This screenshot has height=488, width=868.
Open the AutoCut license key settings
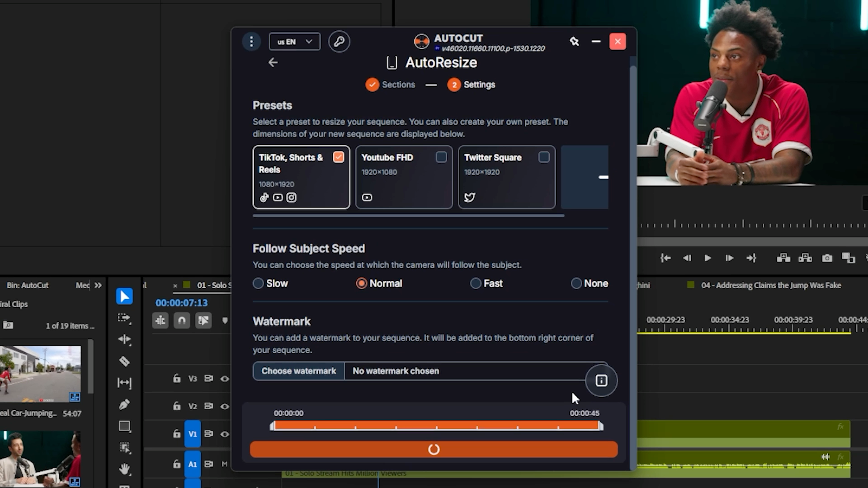pyautogui.click(x=339, y=42)
